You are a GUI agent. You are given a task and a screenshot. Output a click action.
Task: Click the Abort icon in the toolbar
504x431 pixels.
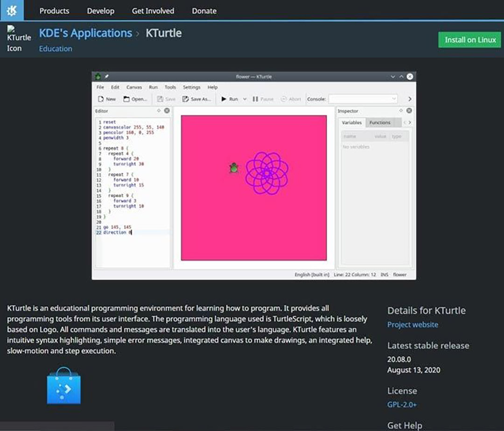click(284, 99)
